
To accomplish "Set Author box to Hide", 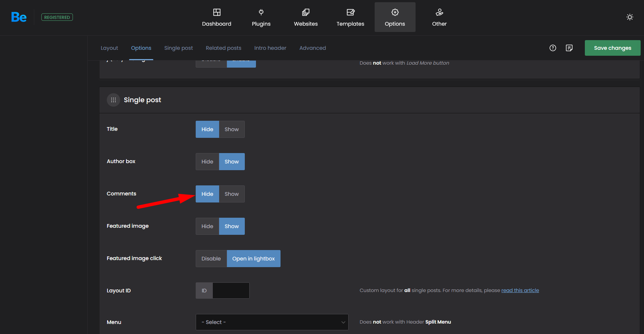I will (207, 162).
